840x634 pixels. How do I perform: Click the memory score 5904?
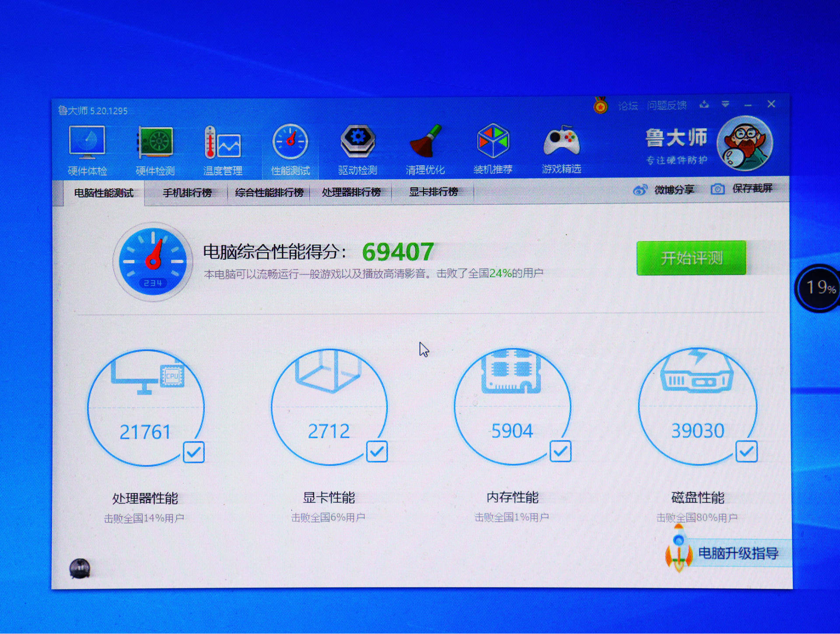pos(512,431)
